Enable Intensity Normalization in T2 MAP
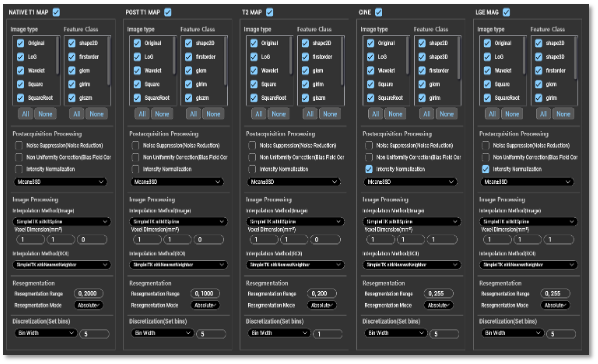598x364 pixels. 252,169
